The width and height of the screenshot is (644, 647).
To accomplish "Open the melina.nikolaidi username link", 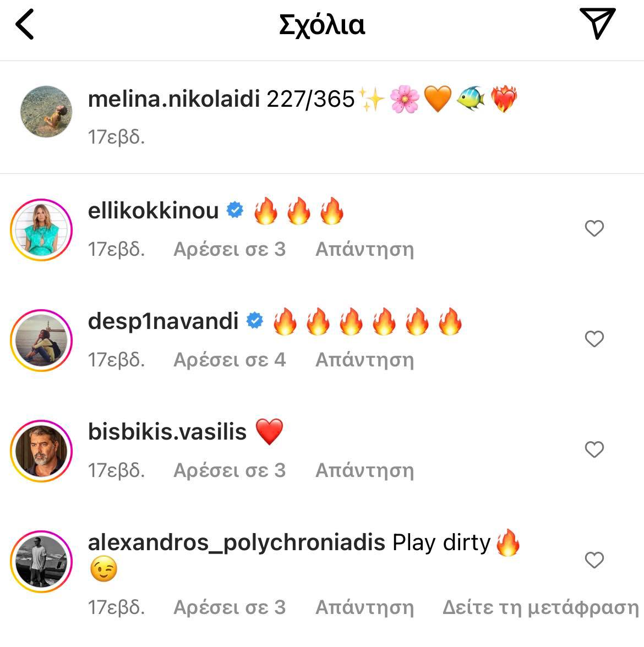I will [174, 99].
